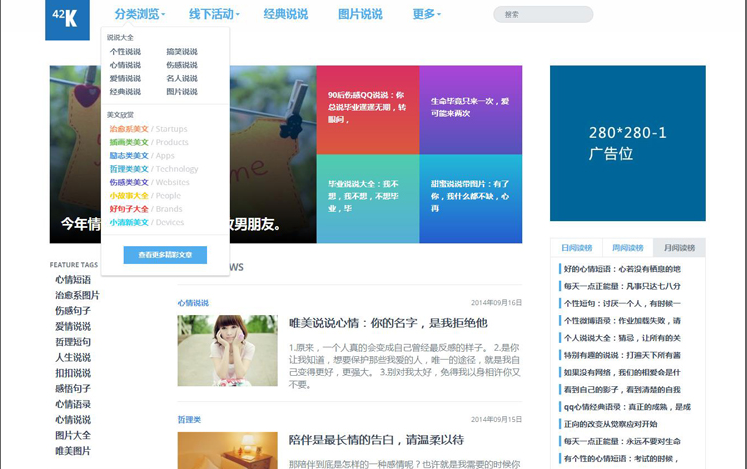Image resolution: width=747 pixels, height=469 pixels.
Task: Select 经典说说 in dropdown panel
Action: [x=125, y=92]
